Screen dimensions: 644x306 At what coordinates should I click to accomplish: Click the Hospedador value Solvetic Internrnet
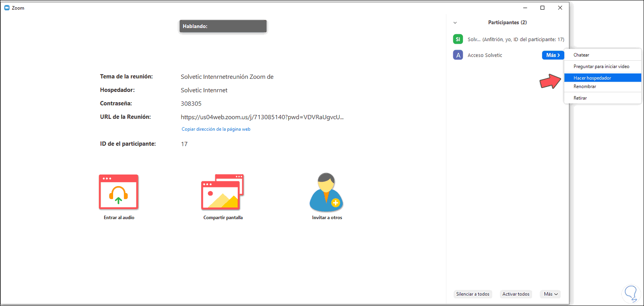point(204,90)
